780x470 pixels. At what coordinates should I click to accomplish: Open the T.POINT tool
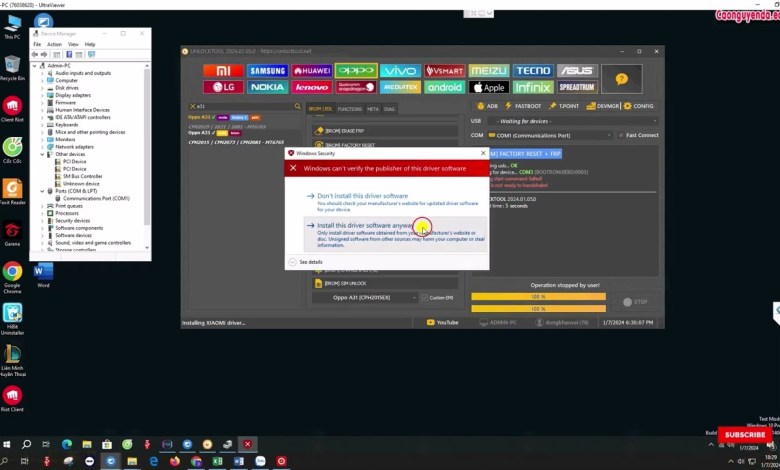[x=564, y=106]
